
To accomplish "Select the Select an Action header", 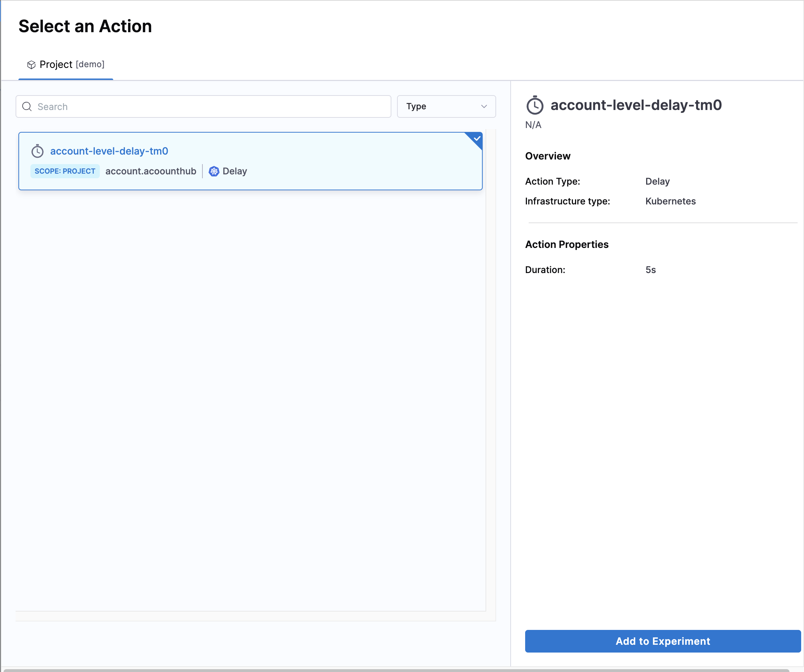I will coord(85,26).
